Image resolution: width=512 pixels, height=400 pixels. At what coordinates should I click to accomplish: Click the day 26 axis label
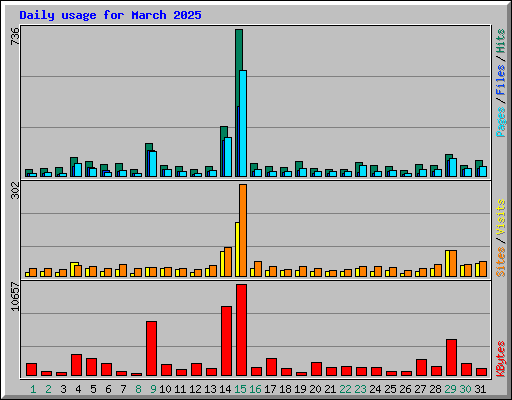pos(405,389)
